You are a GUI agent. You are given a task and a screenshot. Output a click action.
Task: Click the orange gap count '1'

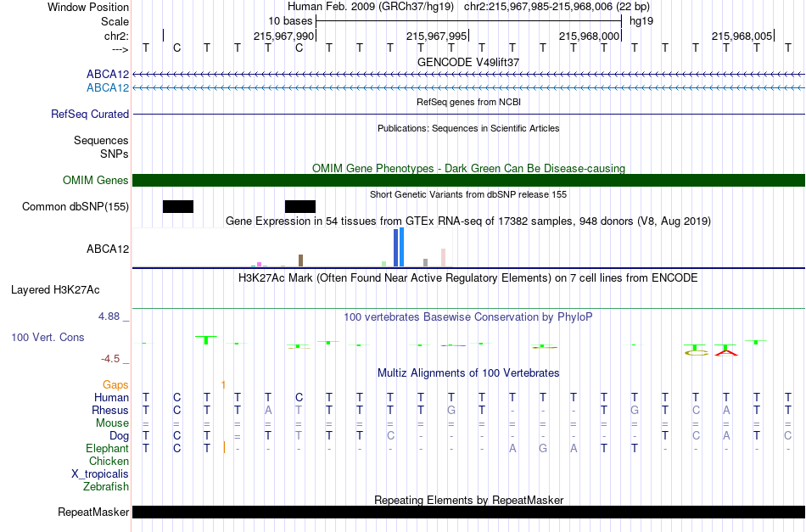224,385
